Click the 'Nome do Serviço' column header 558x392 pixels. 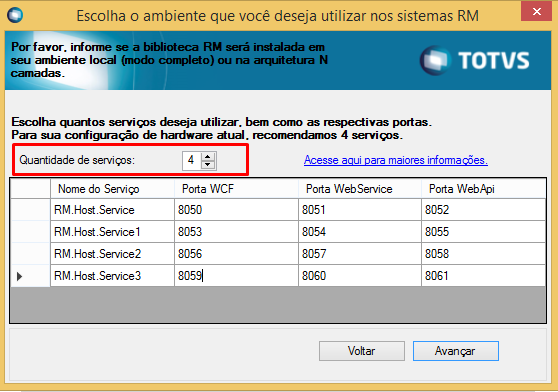pos(112,189)
